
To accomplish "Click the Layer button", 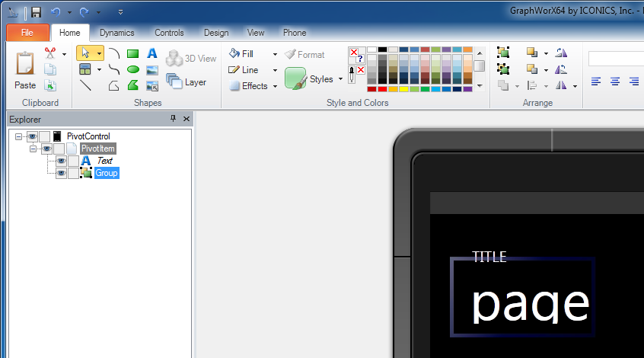I will point(187,82).
